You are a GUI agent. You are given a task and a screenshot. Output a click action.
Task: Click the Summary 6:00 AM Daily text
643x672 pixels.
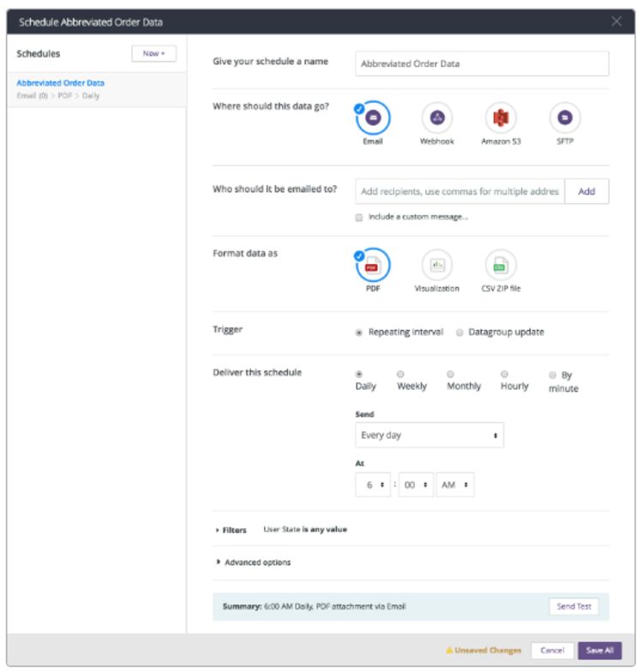(314, 607)
